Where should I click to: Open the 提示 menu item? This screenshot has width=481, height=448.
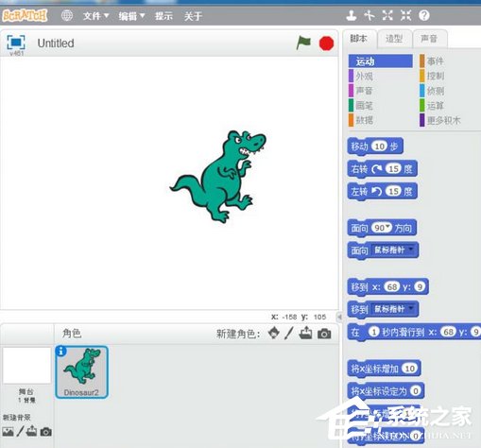(163, 16)
